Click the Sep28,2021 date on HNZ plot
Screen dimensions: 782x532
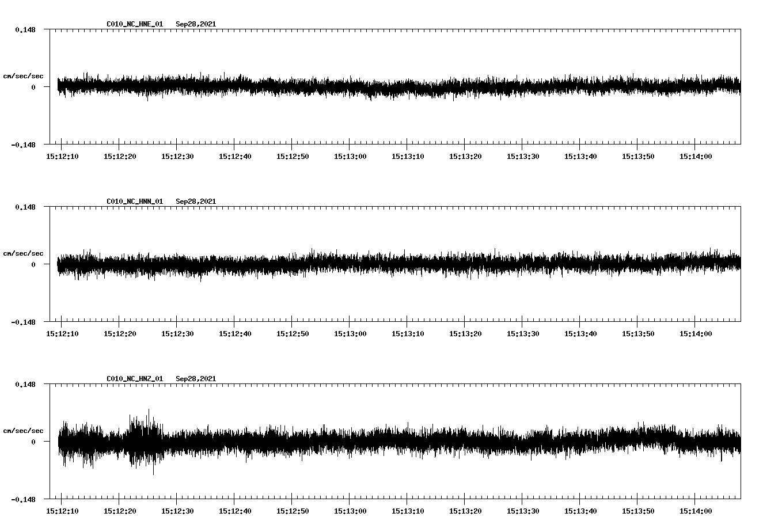[196, 379]
